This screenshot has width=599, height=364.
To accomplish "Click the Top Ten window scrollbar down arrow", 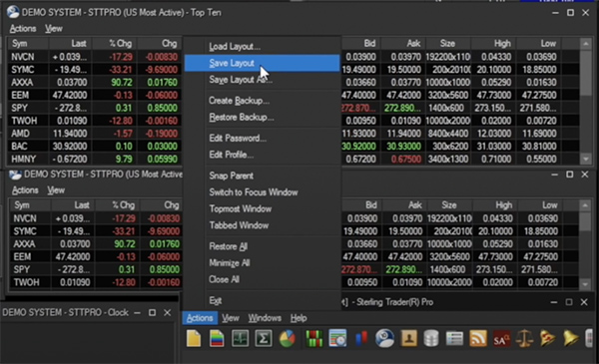I will coord(586,160).
